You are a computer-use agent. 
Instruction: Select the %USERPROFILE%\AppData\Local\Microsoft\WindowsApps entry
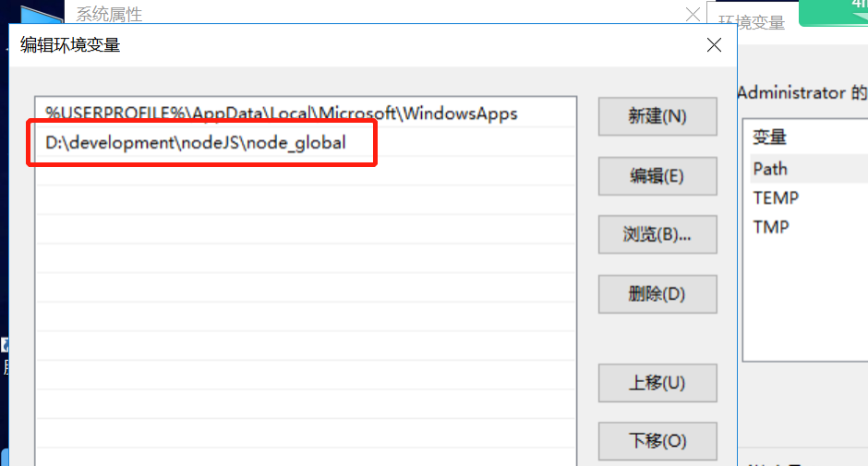(306, 114)
